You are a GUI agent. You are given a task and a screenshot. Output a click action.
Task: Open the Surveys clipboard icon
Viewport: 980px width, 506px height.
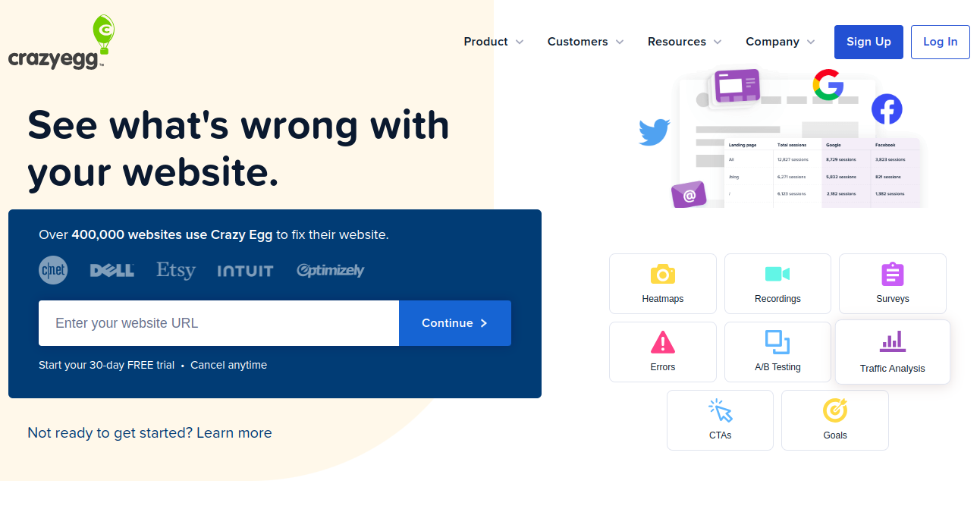pyautogui.click(x=892, y=273)
